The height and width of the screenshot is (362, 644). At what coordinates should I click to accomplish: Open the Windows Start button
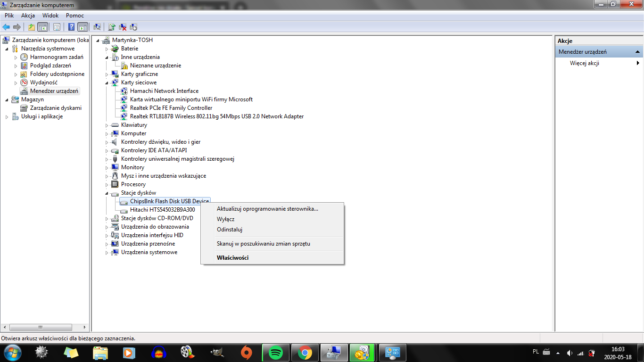tap(12, 352)
